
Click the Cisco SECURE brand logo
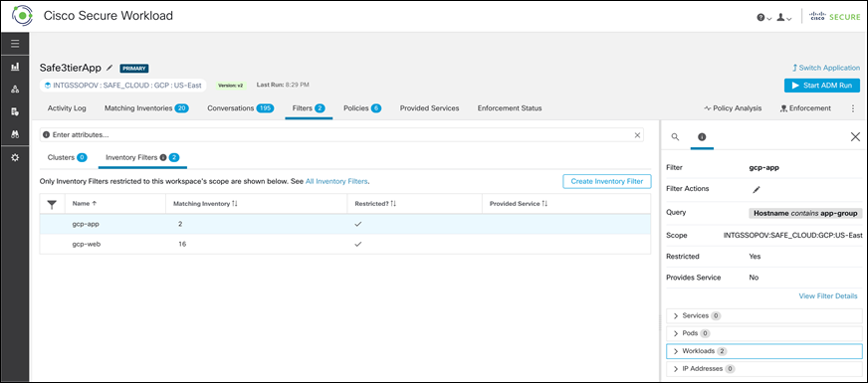[x=835, y=18]
